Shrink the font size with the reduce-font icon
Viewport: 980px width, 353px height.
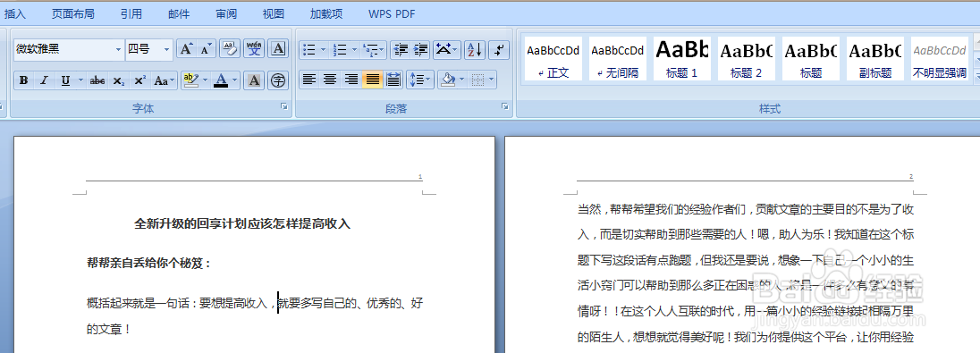point(206,49)
